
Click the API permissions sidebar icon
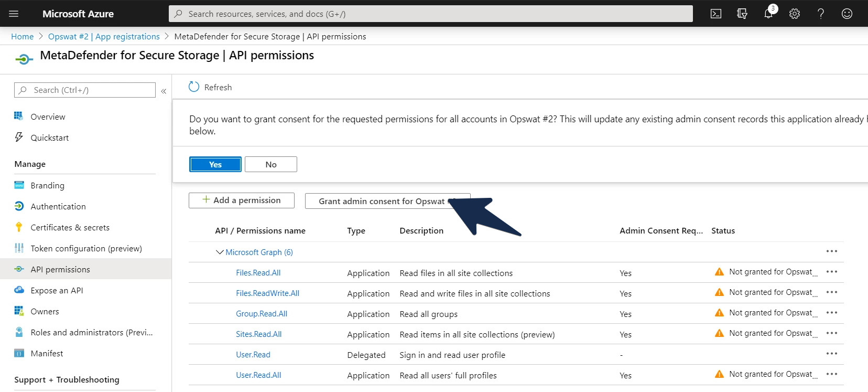point(19,269)
